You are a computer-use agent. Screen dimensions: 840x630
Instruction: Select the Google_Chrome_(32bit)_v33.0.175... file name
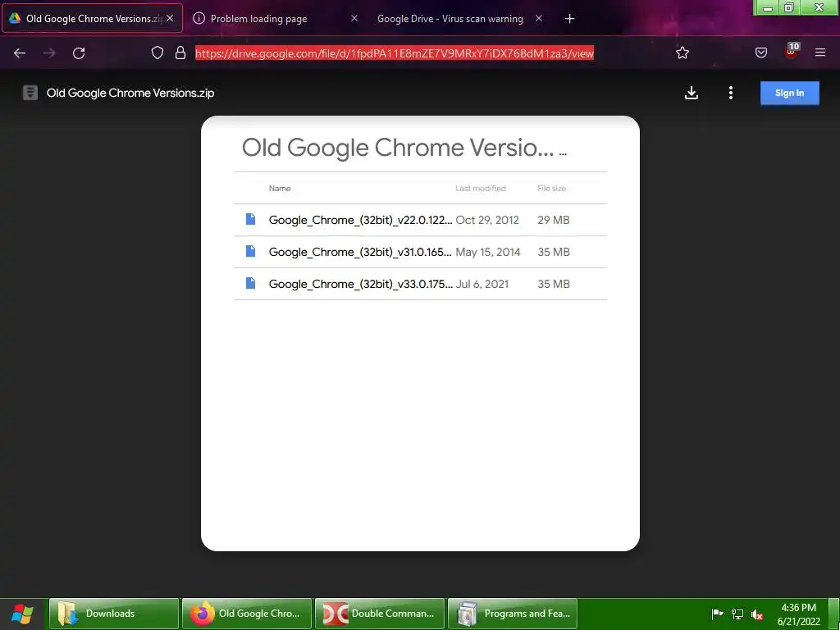pos(361,284)
